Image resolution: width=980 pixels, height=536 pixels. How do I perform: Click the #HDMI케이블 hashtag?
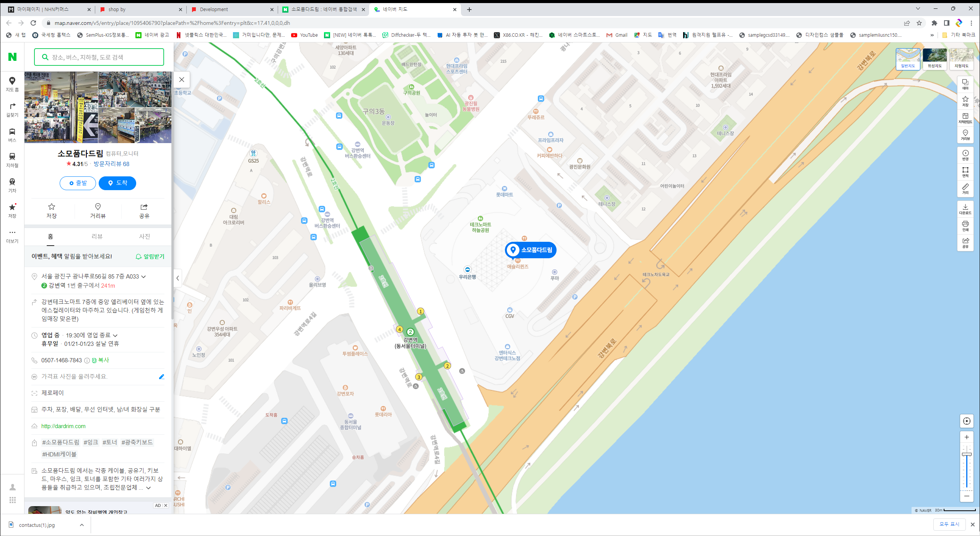click(x=59, y=454)
